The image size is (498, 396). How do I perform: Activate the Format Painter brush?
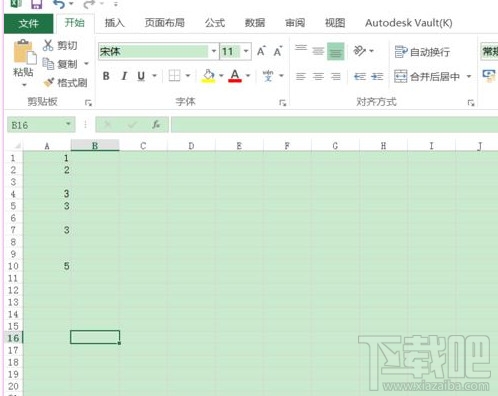(x=49, y=82)
